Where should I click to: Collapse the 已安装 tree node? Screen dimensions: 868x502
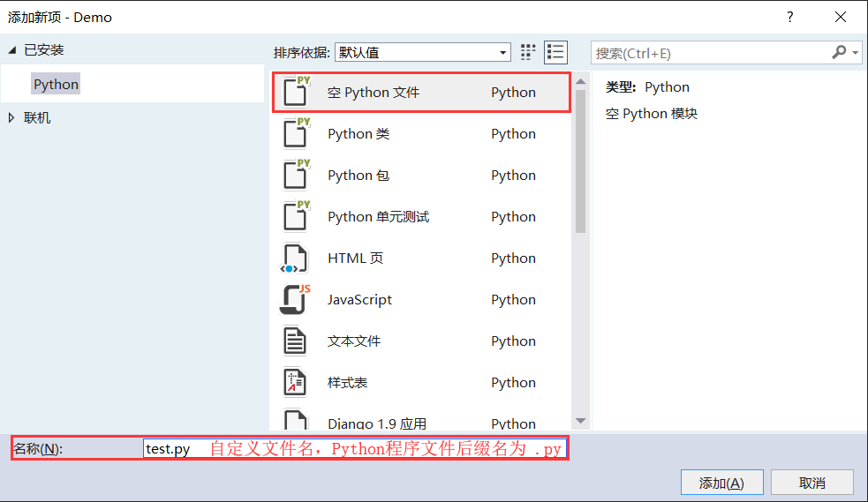(x=12, y=49)
